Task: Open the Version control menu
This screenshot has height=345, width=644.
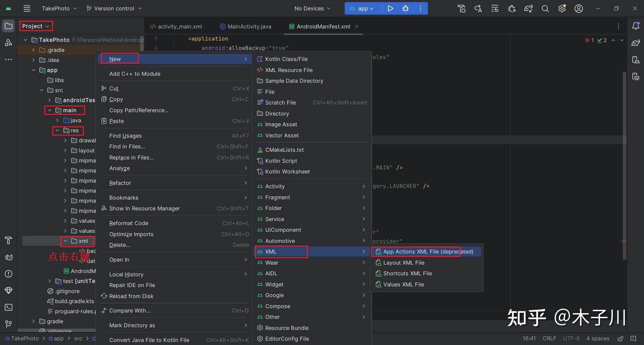Action: (x=114, y=8)
